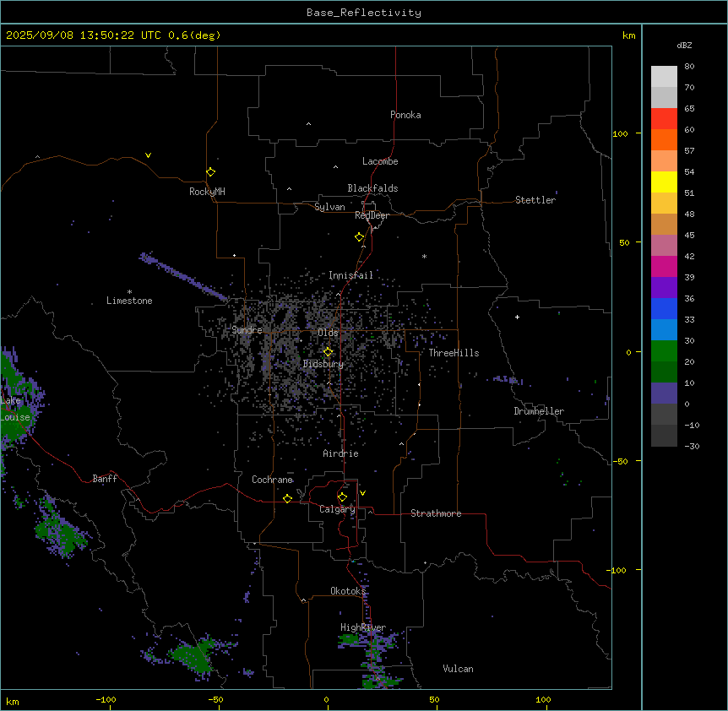Click the Airdrie city label
This screenshot has height=711, width=728.
pyautogui.click(x=340, y=453)
